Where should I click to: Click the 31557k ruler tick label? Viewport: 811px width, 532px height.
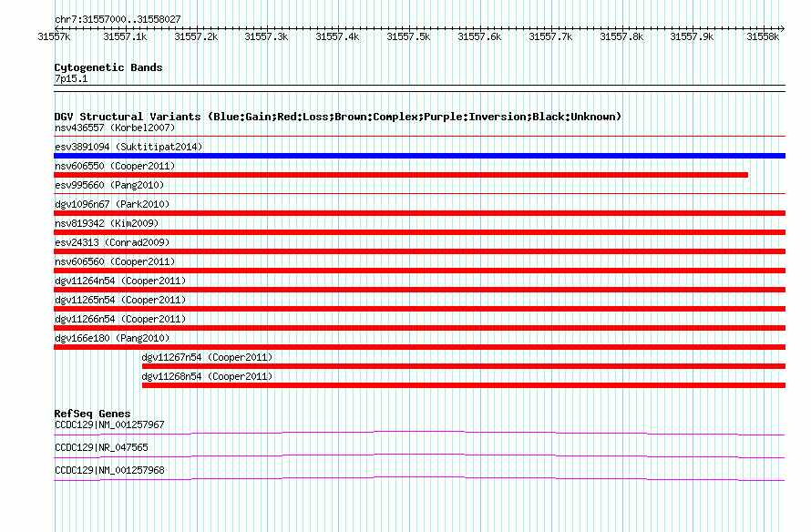pyautogui.click(x=54, y=36)
